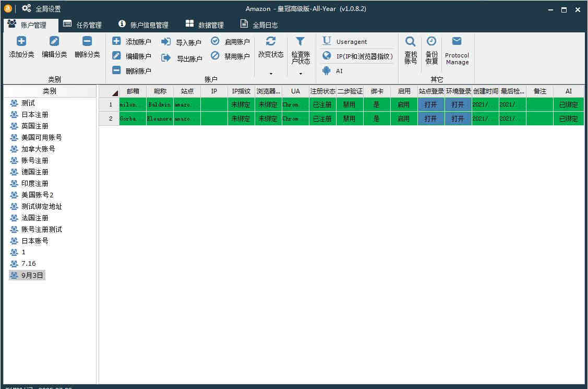Viewport: 588px width, 389px height.
Task: Select row header number 2
Action: click(x=109, y=119)
